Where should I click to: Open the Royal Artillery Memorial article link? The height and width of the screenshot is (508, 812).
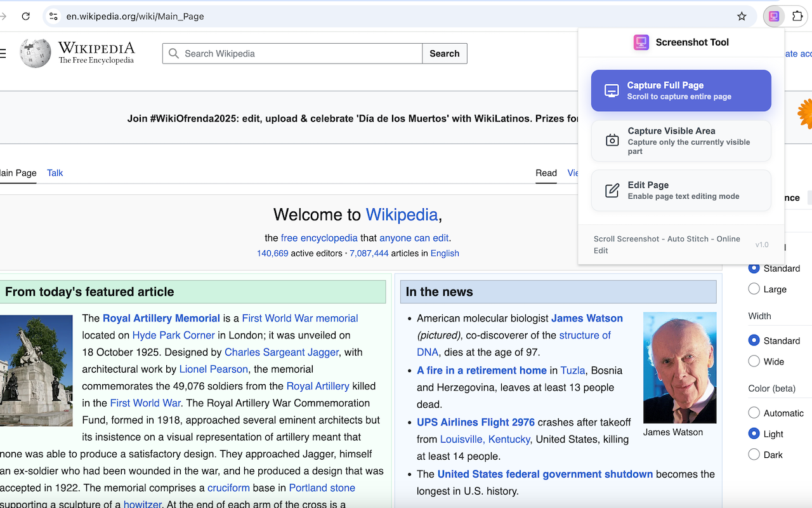(161, 318)
